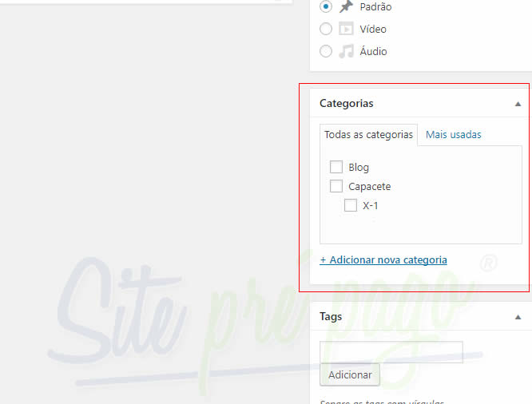
Task: Click the Categorias panel title
Action: [x=346, y=104]
